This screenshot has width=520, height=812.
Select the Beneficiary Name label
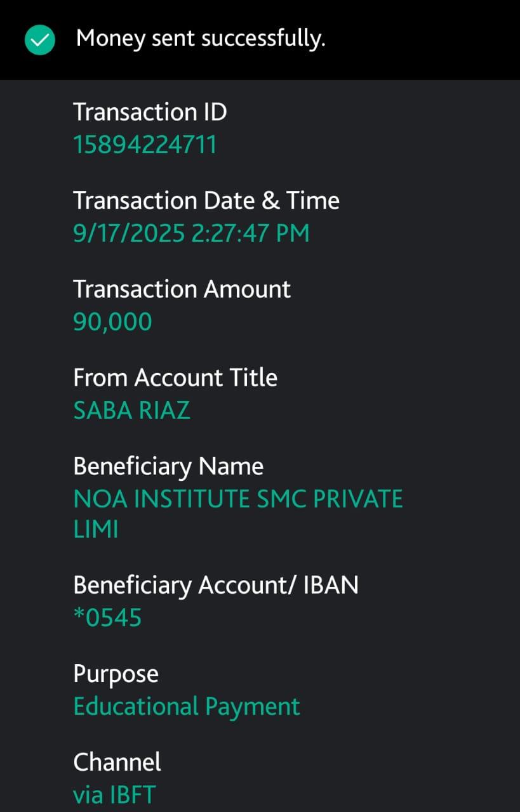[x=168, y=466]
